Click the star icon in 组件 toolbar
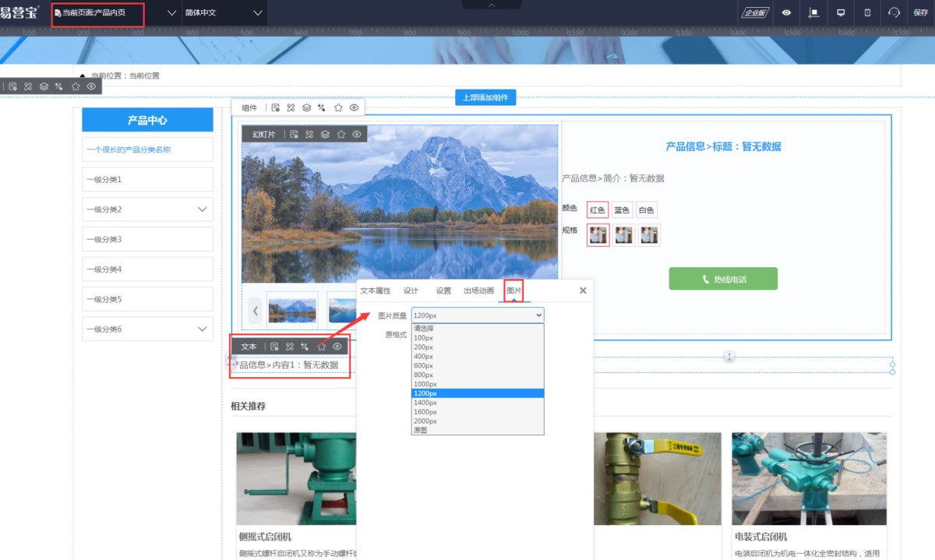 338,107
